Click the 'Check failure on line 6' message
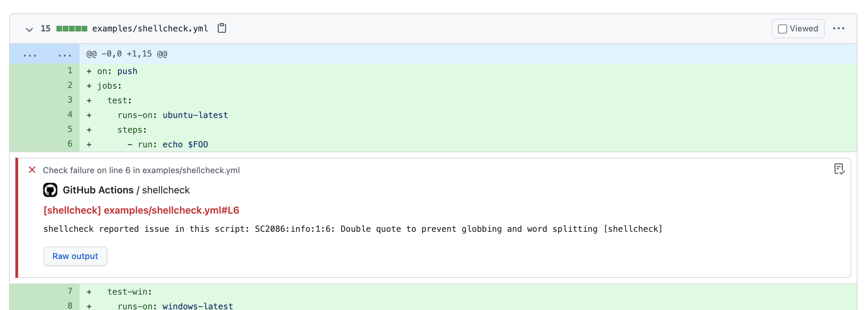 tap(141, 170)
